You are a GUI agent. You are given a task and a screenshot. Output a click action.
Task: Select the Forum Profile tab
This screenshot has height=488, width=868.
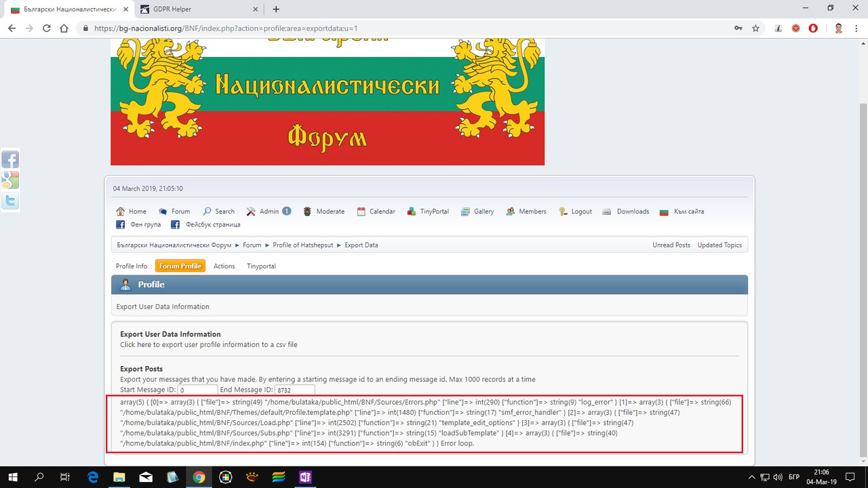click(180, 266)
